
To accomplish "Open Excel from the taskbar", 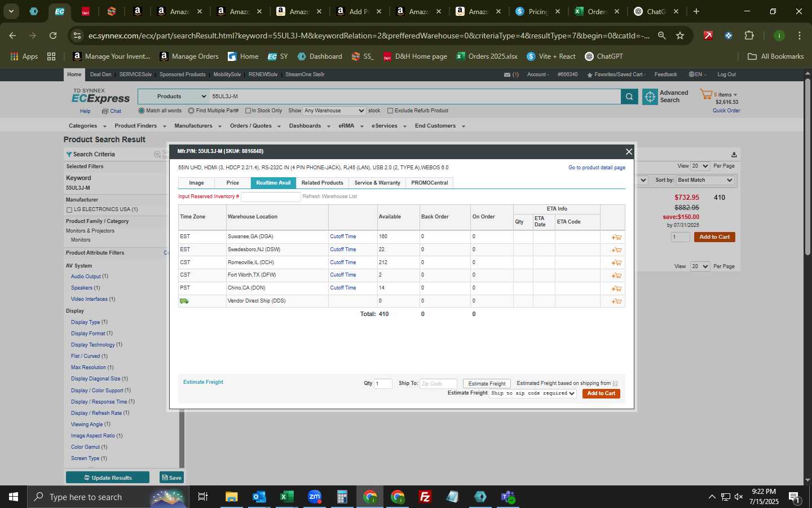I will click(x=286, y=497).
